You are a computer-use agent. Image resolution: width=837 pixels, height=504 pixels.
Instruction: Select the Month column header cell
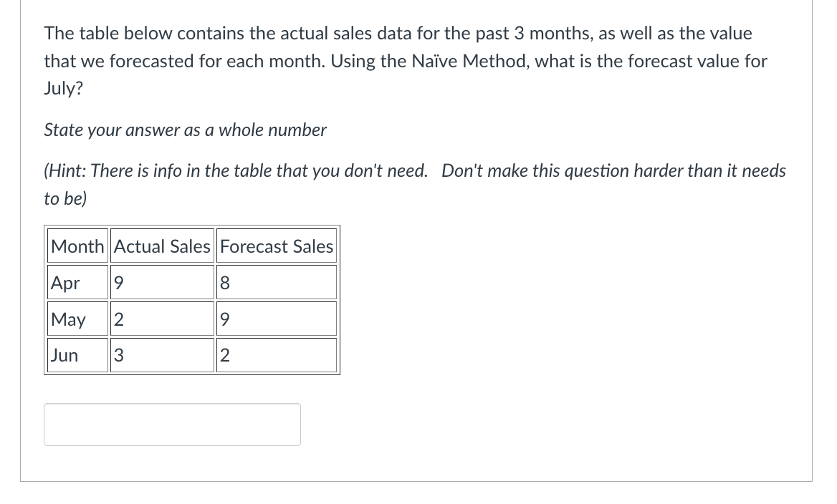click(x=77, y=246)
